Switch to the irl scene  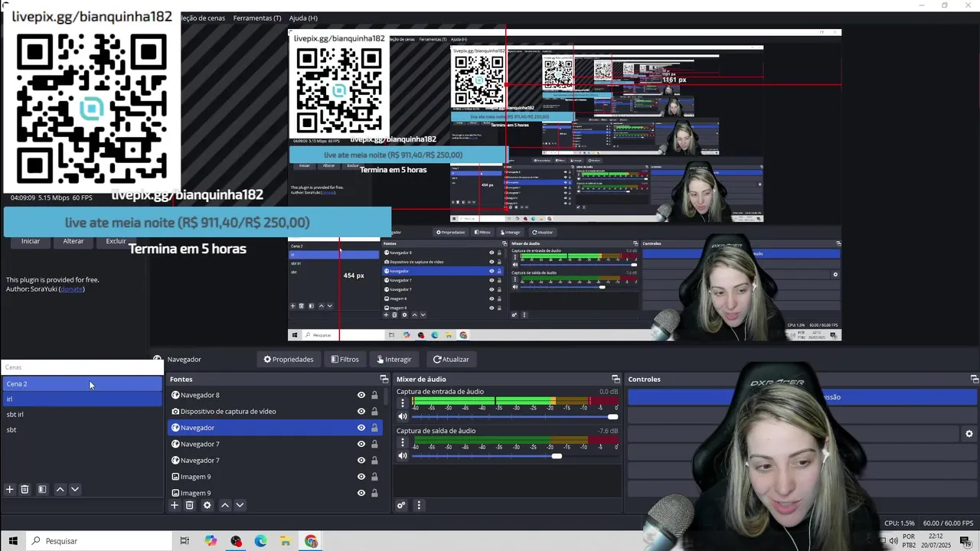[82, 399]
